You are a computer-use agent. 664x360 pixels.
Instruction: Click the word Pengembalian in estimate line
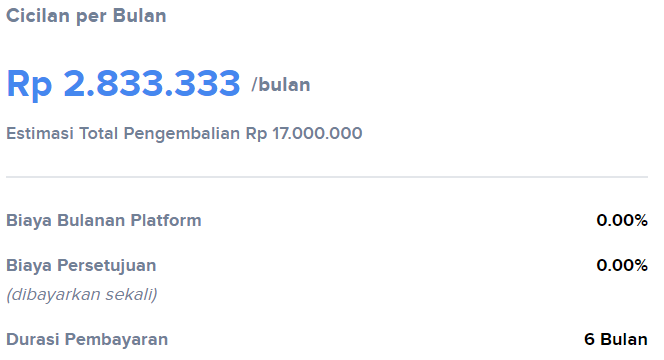pyautogui.click(x=182, y=134)
